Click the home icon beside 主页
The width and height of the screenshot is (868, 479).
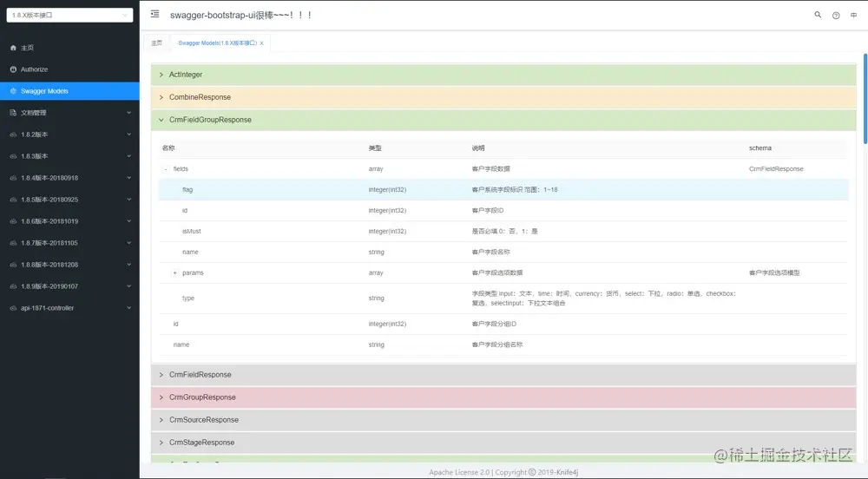click(x=13, y=48)
